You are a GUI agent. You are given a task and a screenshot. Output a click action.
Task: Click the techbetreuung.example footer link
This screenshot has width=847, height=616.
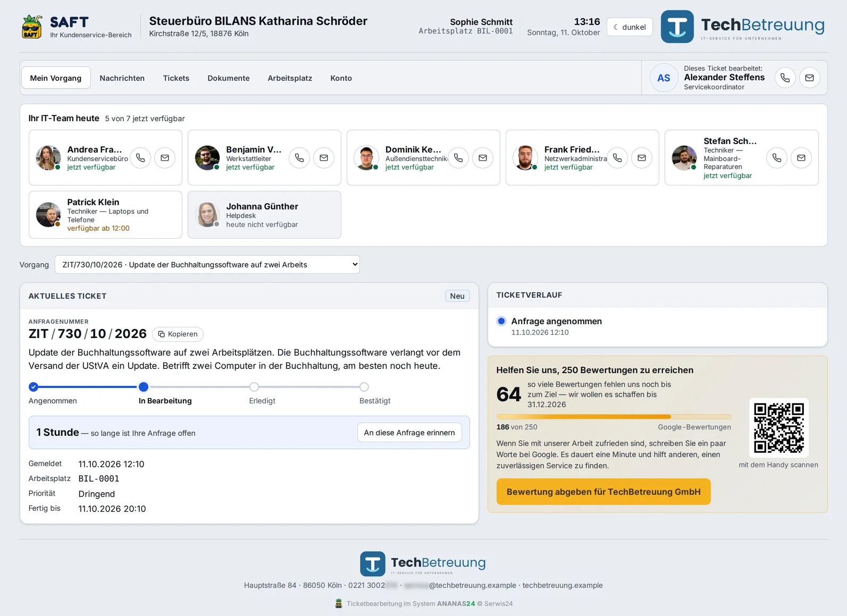[563, 585]
